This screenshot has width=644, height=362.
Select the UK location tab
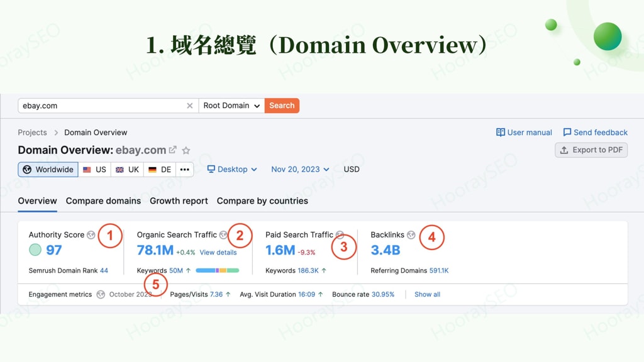[x=127, y=169]
